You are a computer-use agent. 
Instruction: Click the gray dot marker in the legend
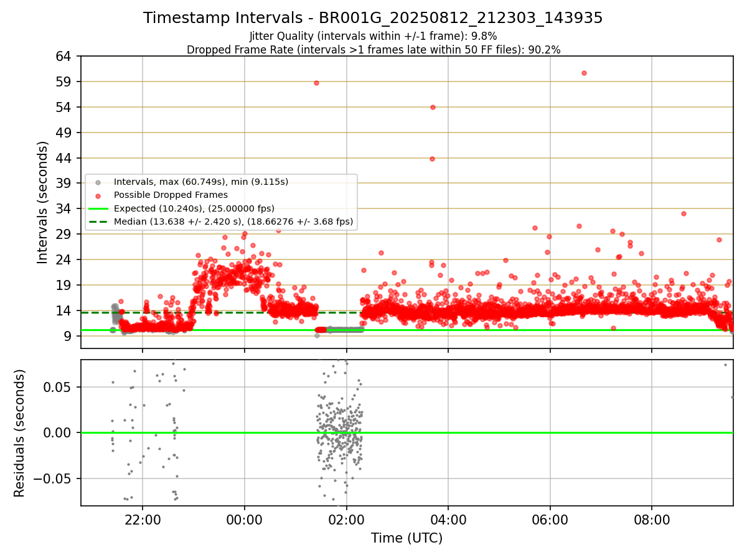pos(97,182)
